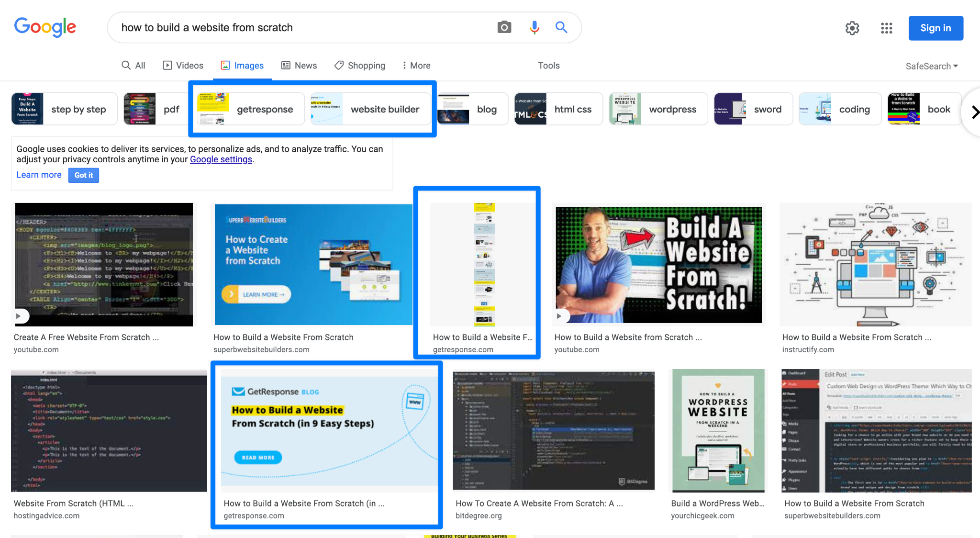Open instructify web design illustration image
The height and width of the screenshot is (538, 980).
pyautogui.click(x=875, y=265)
